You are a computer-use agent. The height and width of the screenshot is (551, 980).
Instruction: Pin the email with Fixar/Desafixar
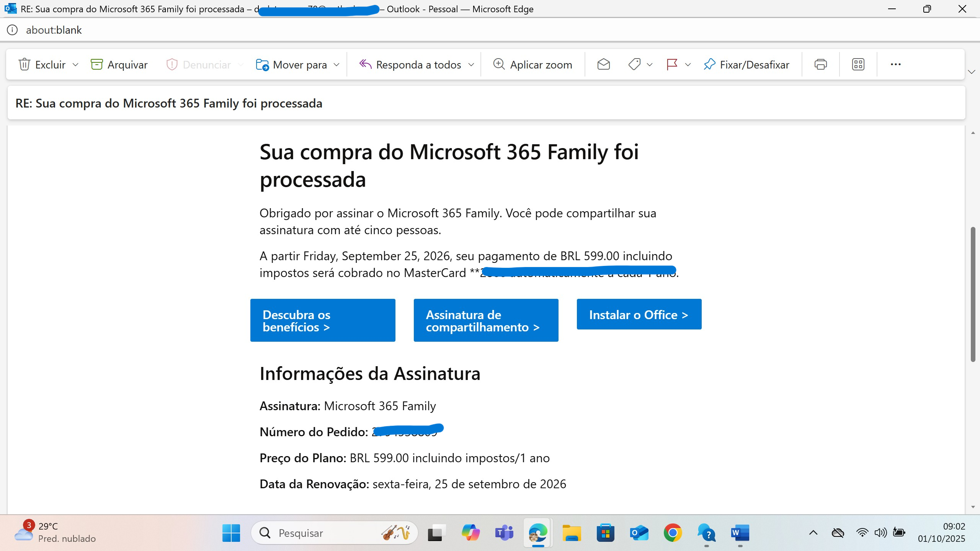click(746, 64)
